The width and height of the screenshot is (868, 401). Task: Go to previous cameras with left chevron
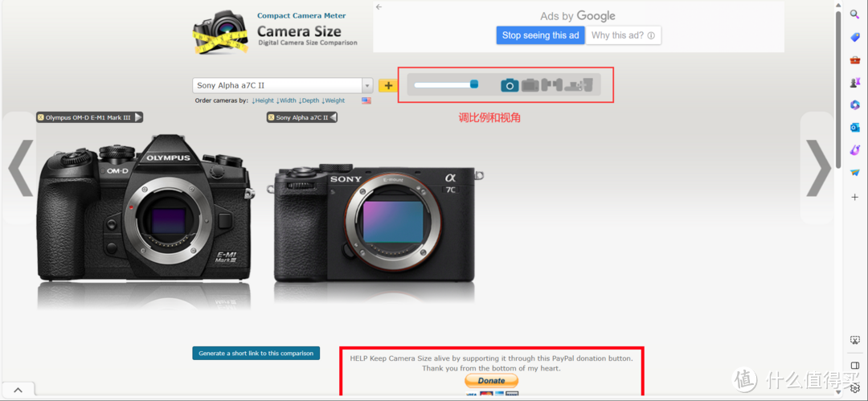point(21,167)
